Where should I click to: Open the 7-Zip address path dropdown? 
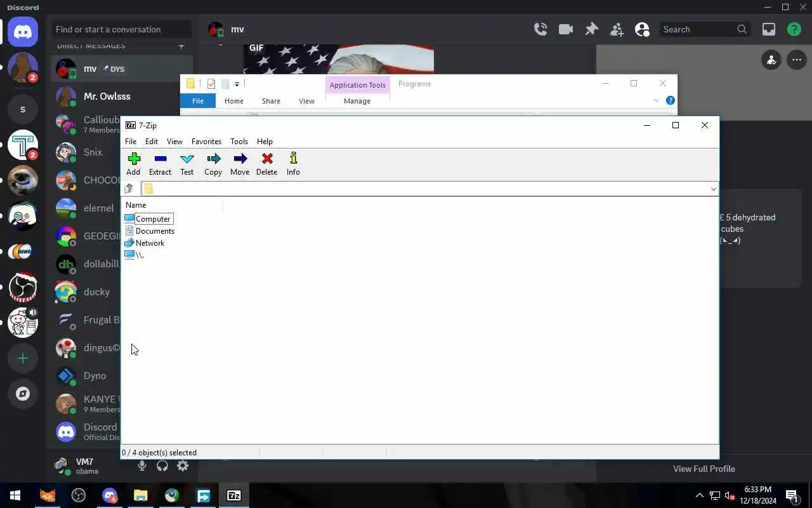(713, 189)
